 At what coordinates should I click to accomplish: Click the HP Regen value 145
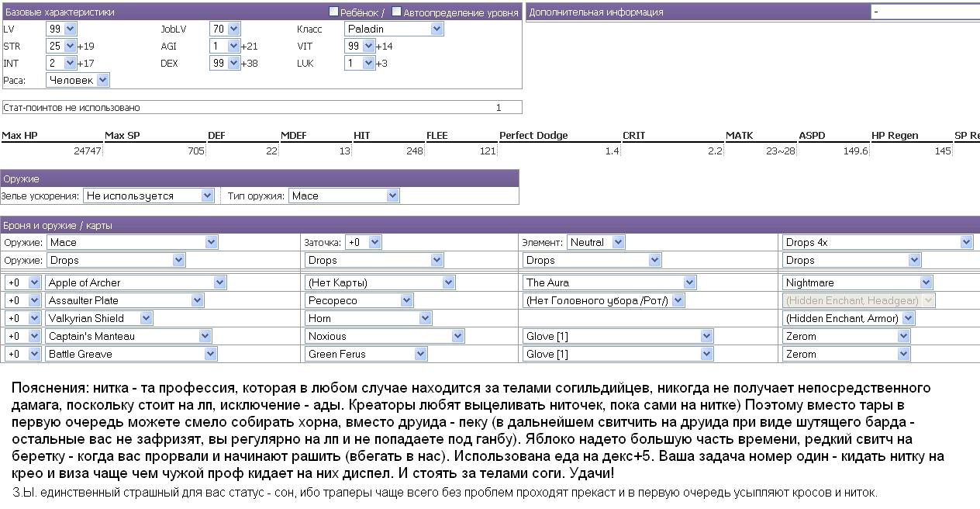943,151
